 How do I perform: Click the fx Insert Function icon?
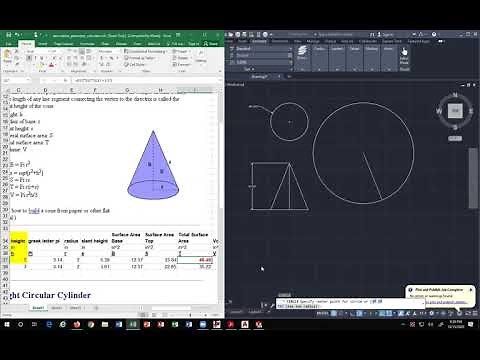pyautogui.click(x=66, y=80)
